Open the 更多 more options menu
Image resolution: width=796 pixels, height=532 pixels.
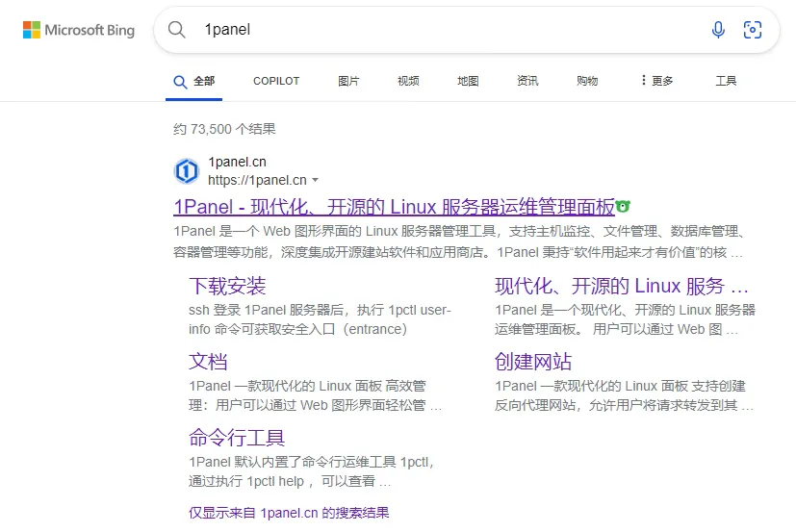tap(656, 81)
